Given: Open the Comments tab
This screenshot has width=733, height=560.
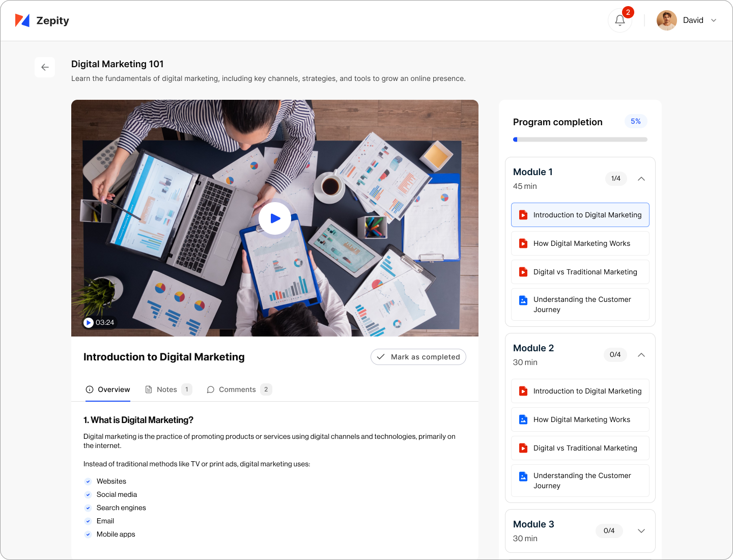Looking at the screenshot, I should (x=237, y=389).
